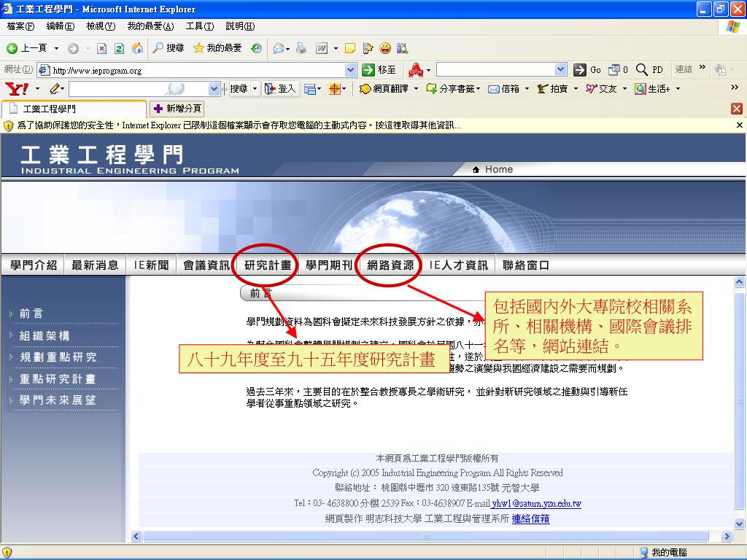This screenshot has width=747, height=560.
Task: Expand the Yahoo search box dropdown
Action: pyautogui.click(x=214, y=88)
